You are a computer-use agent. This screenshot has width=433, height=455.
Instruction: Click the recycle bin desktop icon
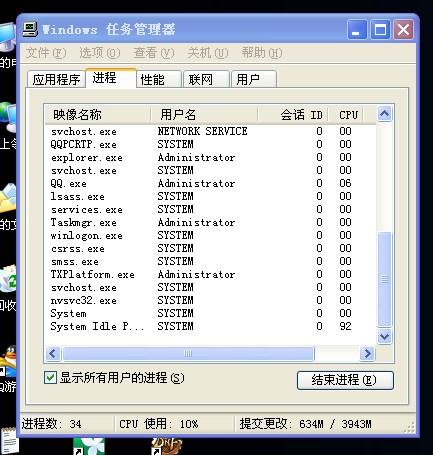click(x=8, y=279)
